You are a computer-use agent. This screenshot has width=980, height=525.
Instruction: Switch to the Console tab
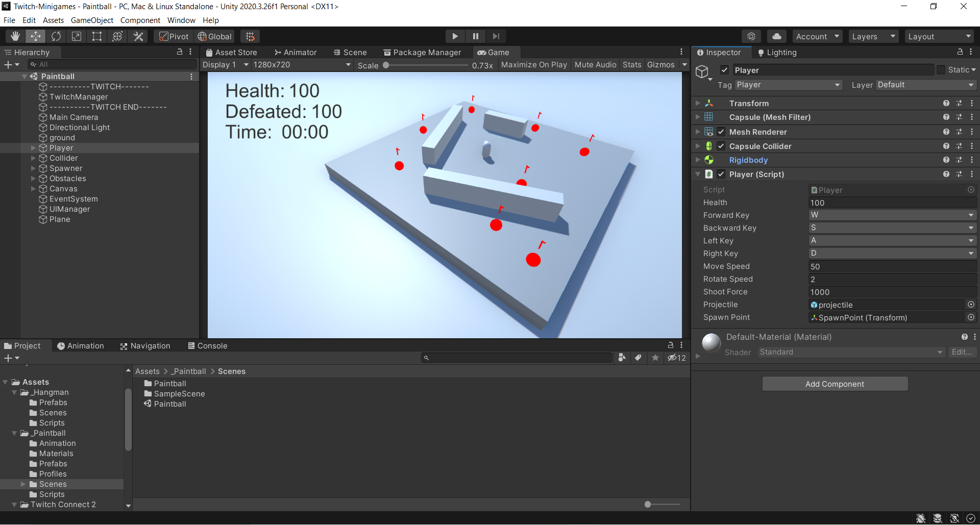[207, 346]
